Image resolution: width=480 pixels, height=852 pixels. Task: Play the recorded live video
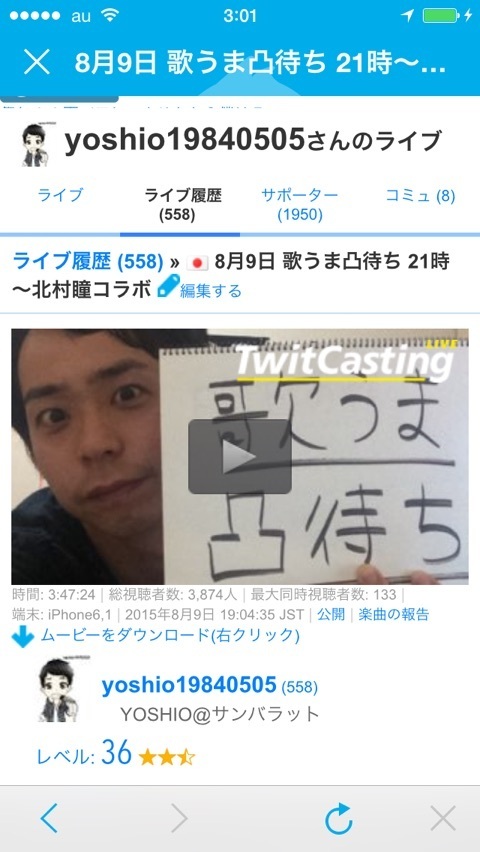pyautogui.click(x=240, y=456)
